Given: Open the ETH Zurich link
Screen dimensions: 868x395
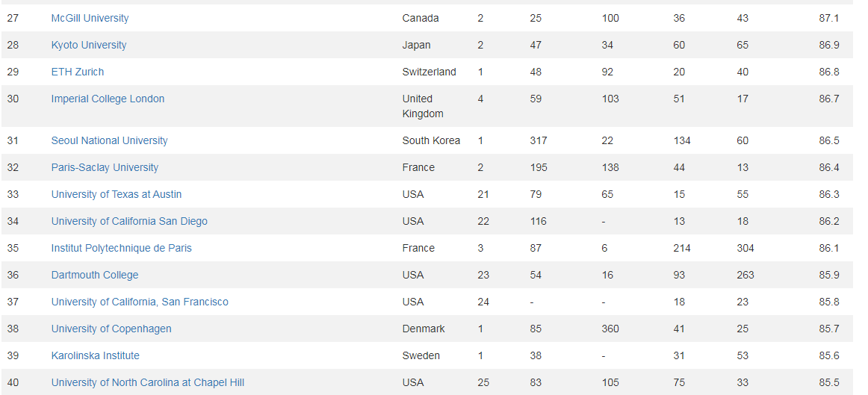Looking at the screenshot, I should click(77, 72).
